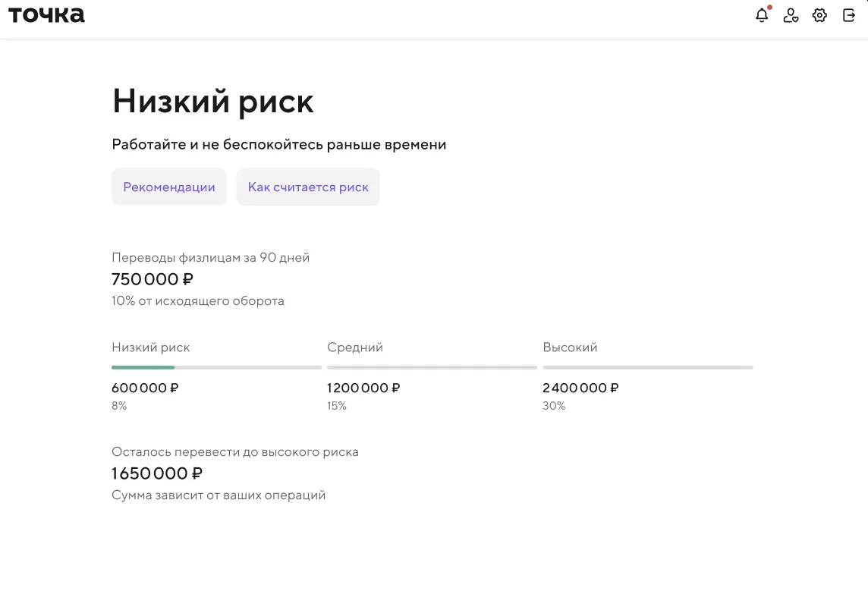The width and height of the screenshot is (868, 613).
Task: Click the 600 000 ₽ low risk threshold
Action: coord(145,388)
